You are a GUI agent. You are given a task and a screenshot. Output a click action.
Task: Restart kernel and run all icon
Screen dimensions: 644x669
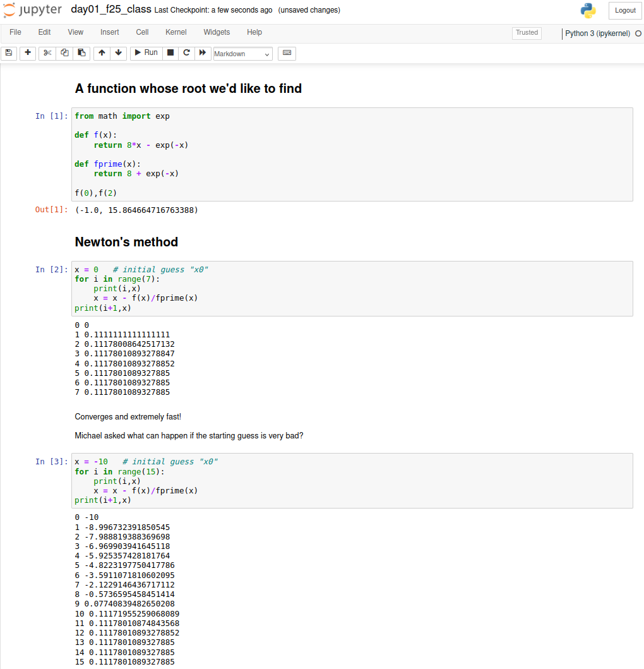point(202,53)
